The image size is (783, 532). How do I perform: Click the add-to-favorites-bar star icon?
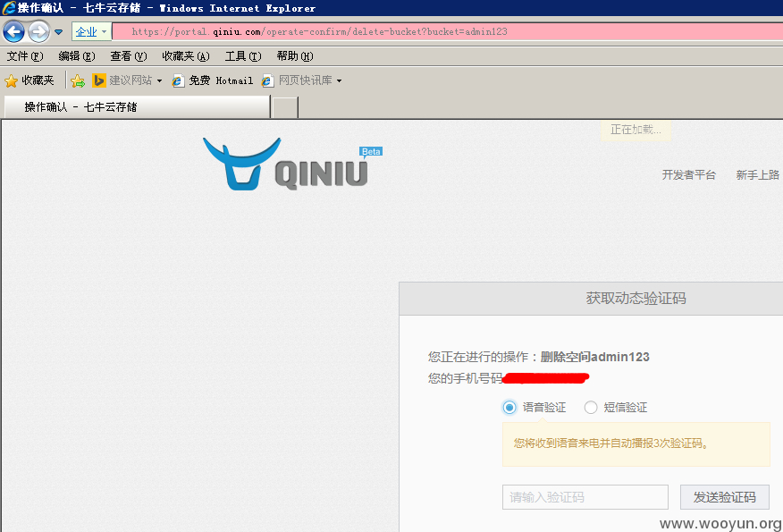click(x=78, y=80)
